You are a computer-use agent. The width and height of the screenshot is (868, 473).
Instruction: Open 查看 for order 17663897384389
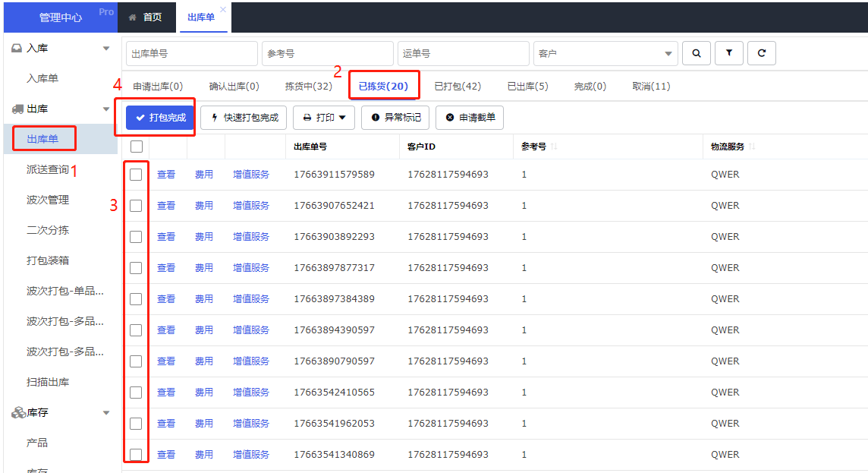(x=166, y=299)
